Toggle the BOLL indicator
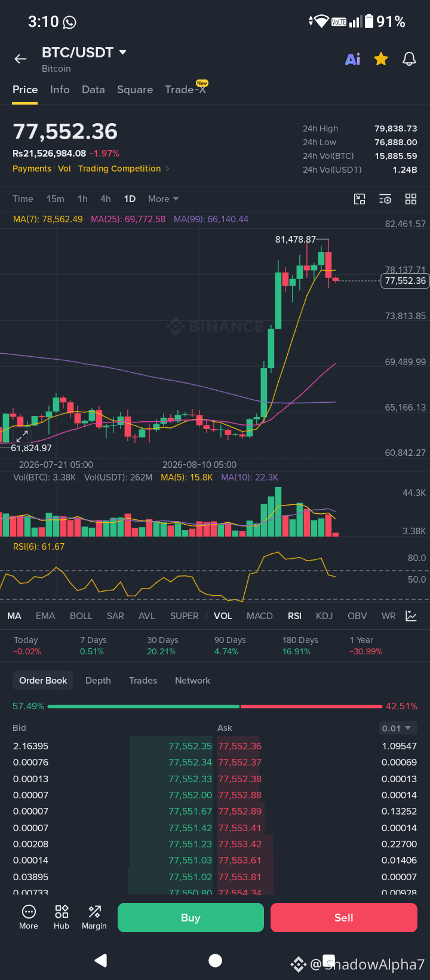Image resolution: width=430 pixels, height=980 pixels. coord(81,616)
